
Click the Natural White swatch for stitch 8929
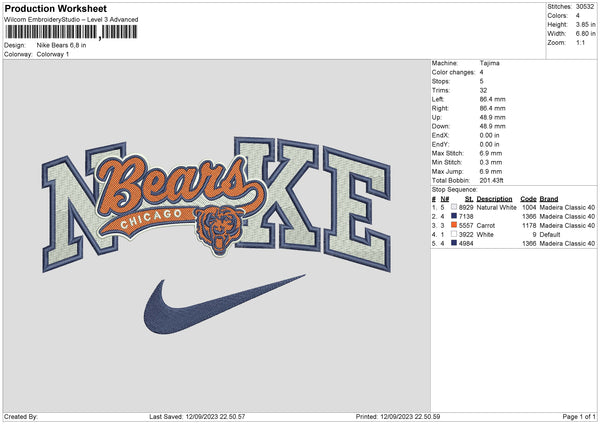point(454,207)
